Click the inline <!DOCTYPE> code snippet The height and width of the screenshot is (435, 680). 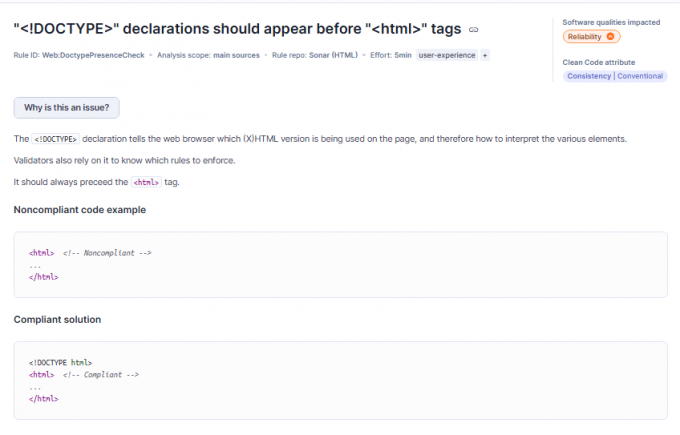[x=56, y=138]
